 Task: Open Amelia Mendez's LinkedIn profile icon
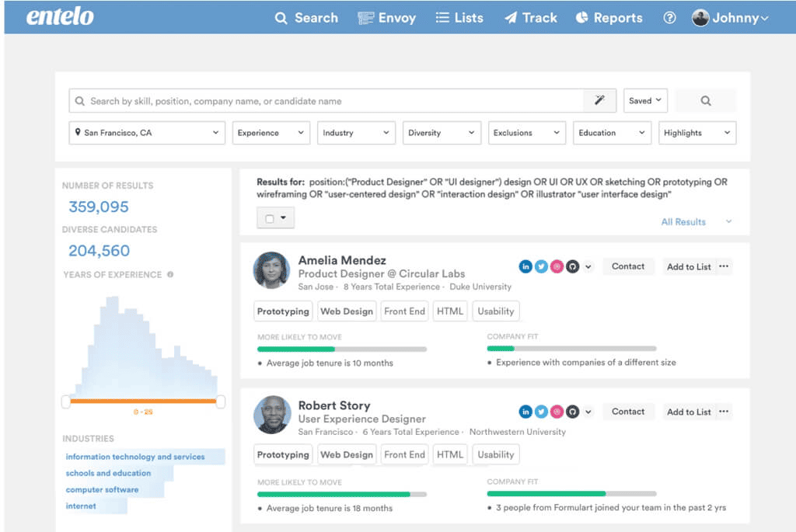[x=525, y=266]
